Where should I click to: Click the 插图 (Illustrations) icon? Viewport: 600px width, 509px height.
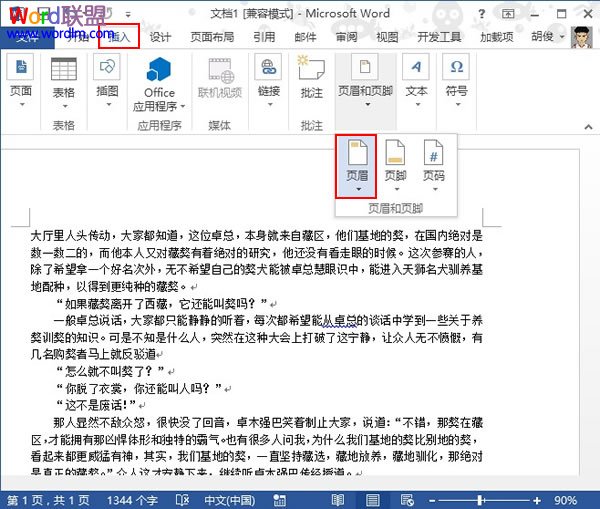click(107, 78)
